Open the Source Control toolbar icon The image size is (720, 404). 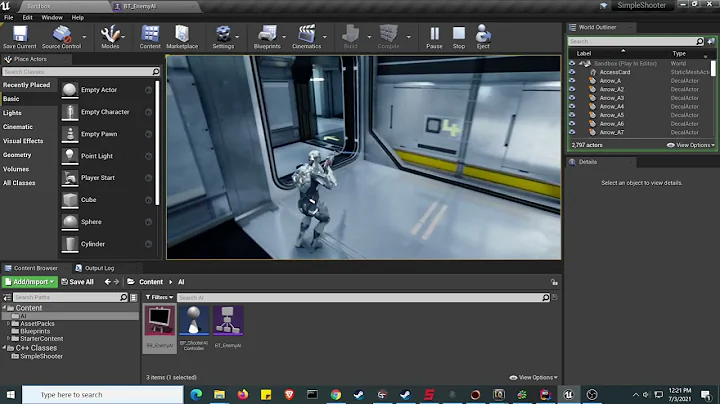62,37
